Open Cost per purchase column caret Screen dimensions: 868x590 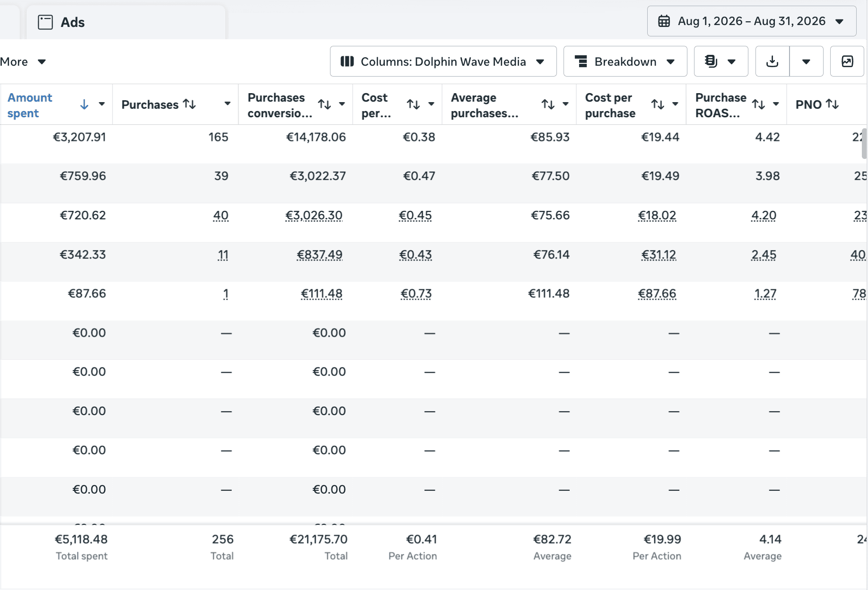[x=675, y=104]
